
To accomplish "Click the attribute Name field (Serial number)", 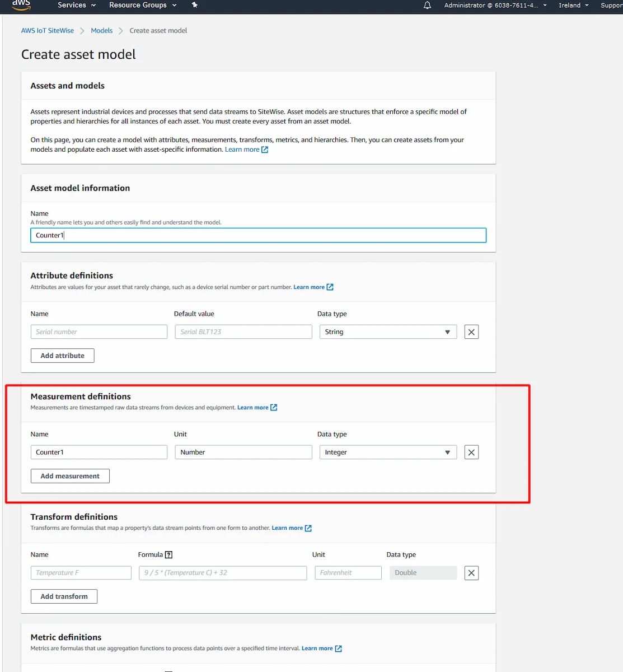I will click(x=99, y=332).
